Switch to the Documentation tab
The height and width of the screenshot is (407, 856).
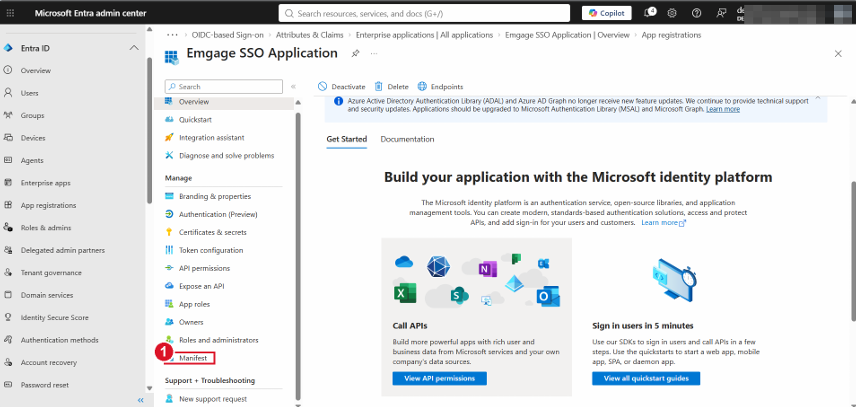coord(407,139)
